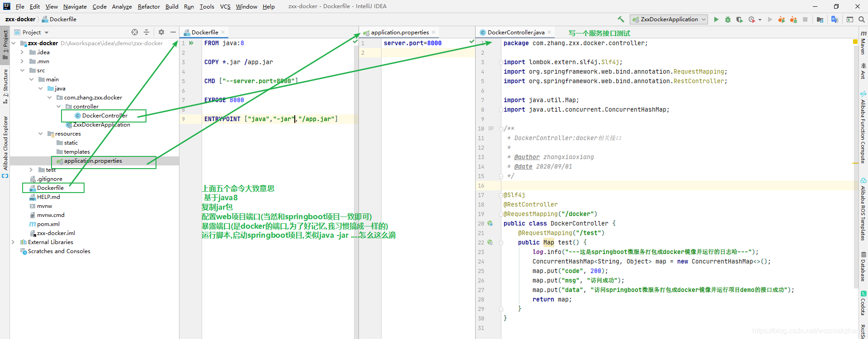Select DockerController class in tree
Screen dimensions: 868x339
point(105,116)
